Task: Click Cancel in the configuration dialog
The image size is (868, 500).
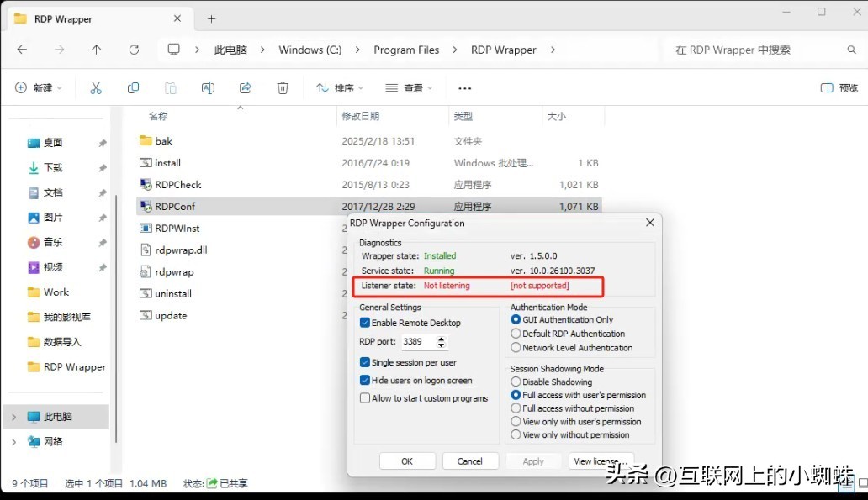Action: [x=470, y=461]
